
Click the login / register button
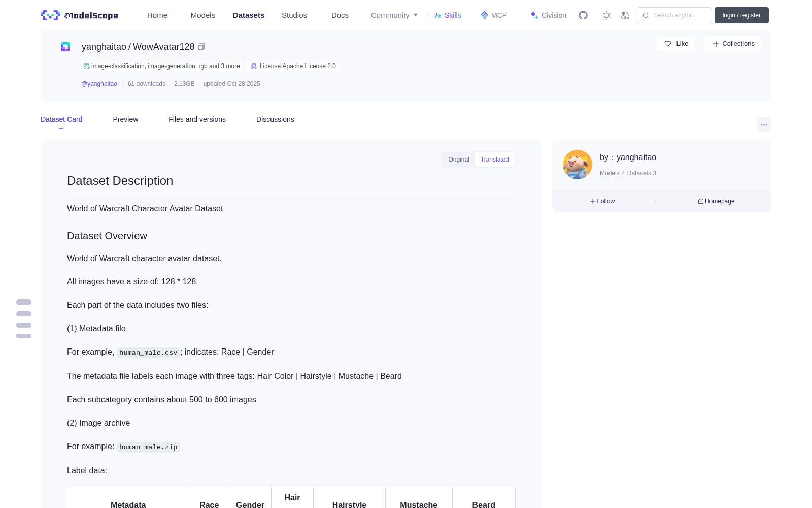click(x=741, y=15)
